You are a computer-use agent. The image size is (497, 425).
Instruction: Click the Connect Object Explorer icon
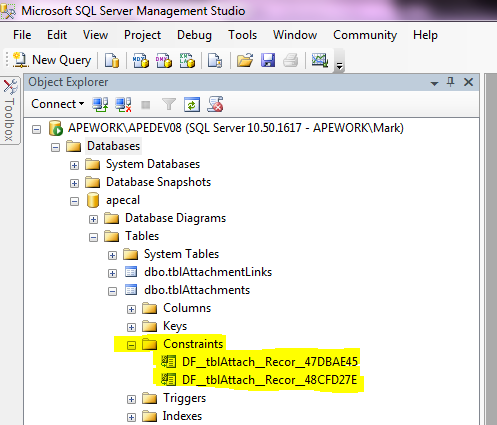100,105
